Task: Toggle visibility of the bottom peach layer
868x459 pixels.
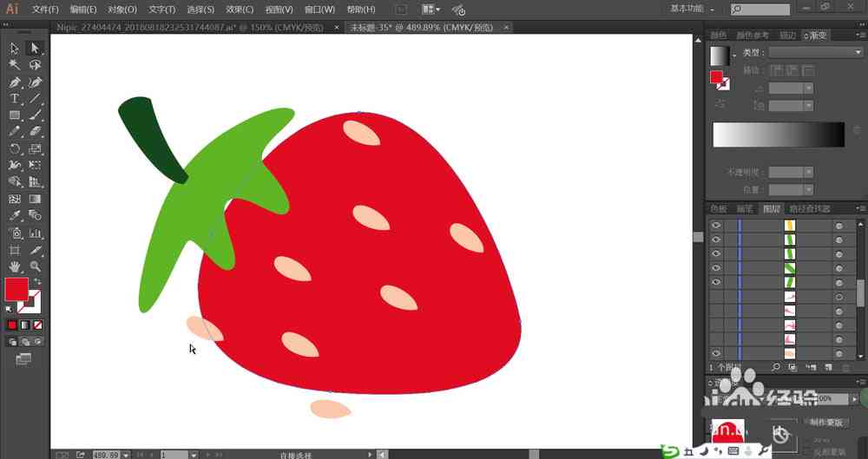Action: [716, 353]
